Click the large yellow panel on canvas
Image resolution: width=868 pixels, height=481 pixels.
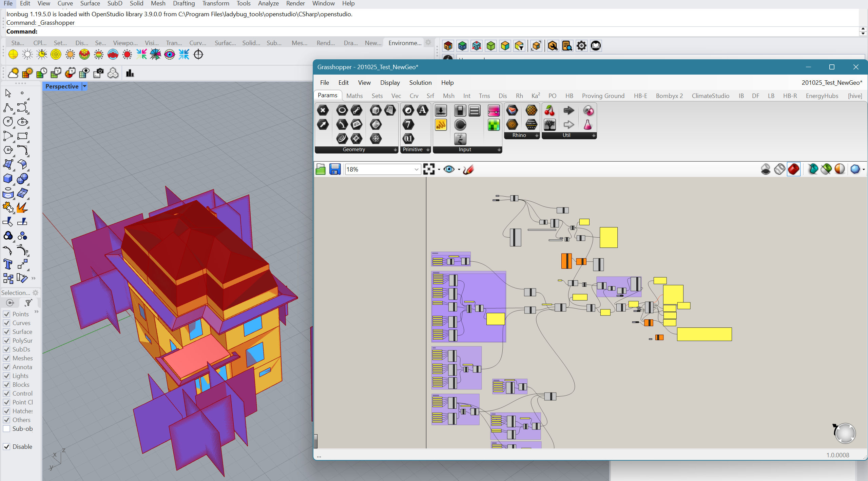click(x=704, y=334)
